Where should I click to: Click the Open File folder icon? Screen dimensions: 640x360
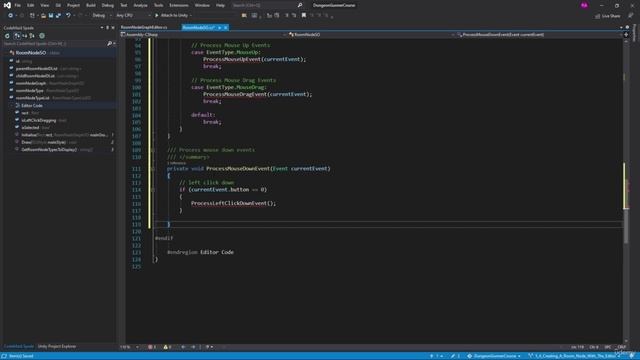click(43, 16)
